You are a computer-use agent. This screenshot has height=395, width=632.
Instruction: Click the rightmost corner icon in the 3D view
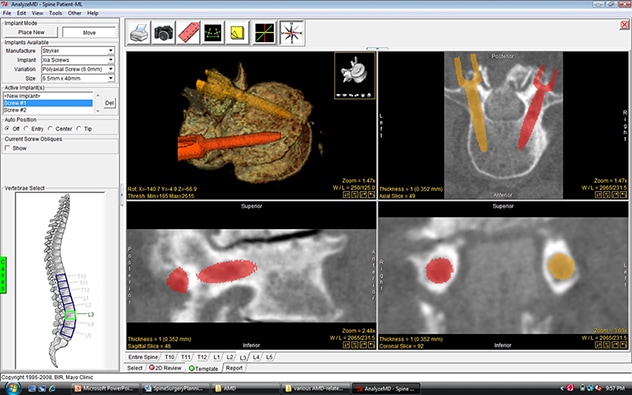pyautogui.click(x=371, y=195)
